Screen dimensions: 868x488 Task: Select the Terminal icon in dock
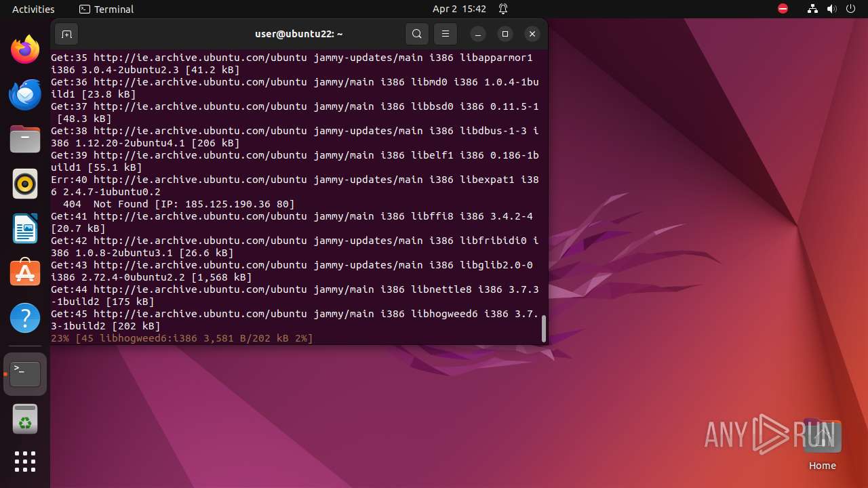pyautogui.click(x=25, y=373)
